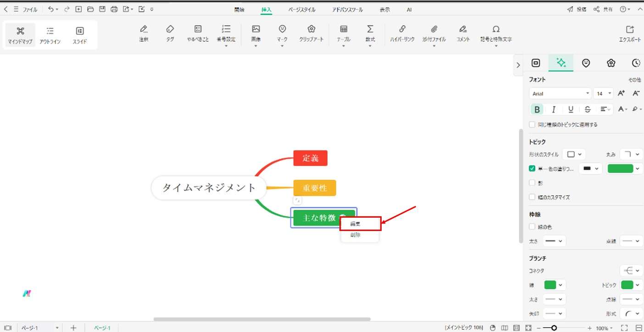Enable the 影 shadow checkbox
The height and width of the screenshot is (332, 644).
click(x=532, y=183)
